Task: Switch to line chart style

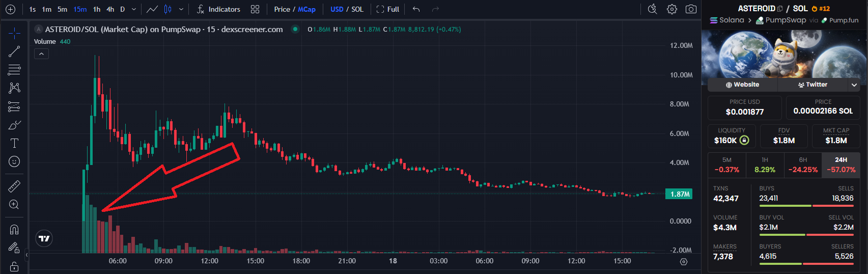Action: point(152,9)
